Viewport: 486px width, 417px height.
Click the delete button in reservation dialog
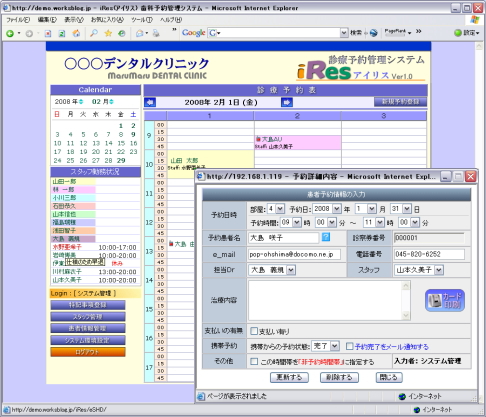point(339,377)
